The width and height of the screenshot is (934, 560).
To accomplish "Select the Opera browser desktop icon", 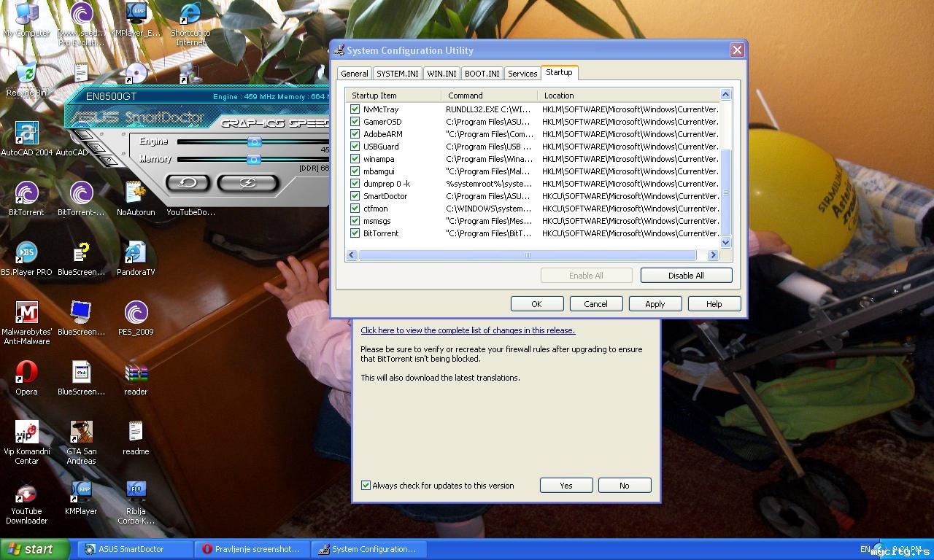I will (x=27, y=378).
